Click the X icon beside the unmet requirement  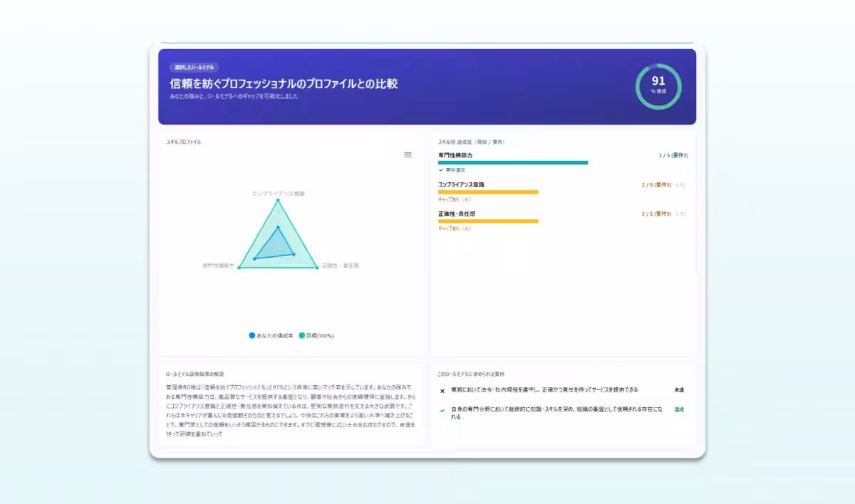click(x=442, y=391)
